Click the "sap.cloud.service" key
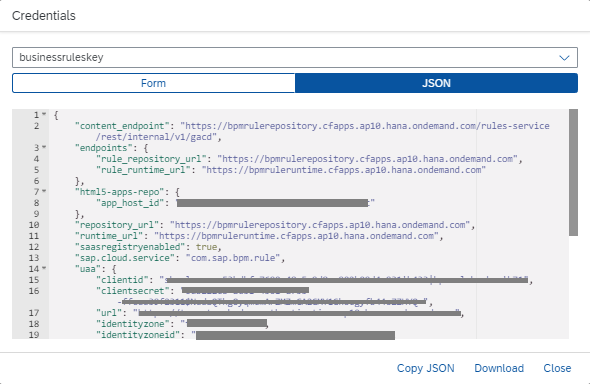This screenshot has height=384, width=594. point(125,258)
